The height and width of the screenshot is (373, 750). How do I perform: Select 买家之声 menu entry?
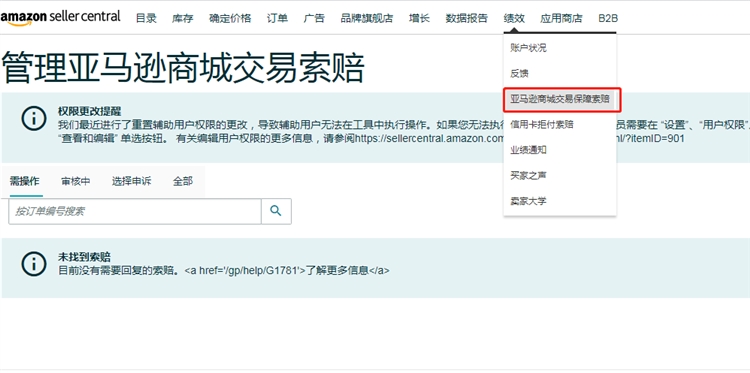coord(528,176)
